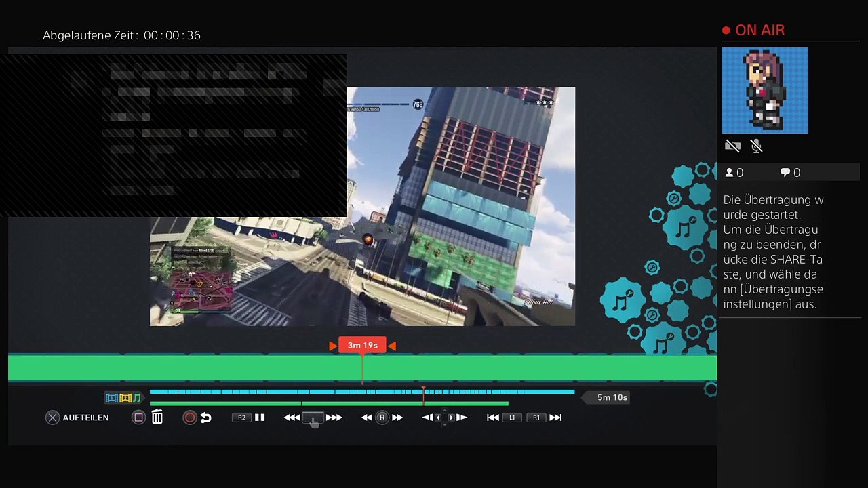Image resolution: width=868 pixels, height=488 pixels.
Task: Click the L1 button label
Action: pos(512,418)
